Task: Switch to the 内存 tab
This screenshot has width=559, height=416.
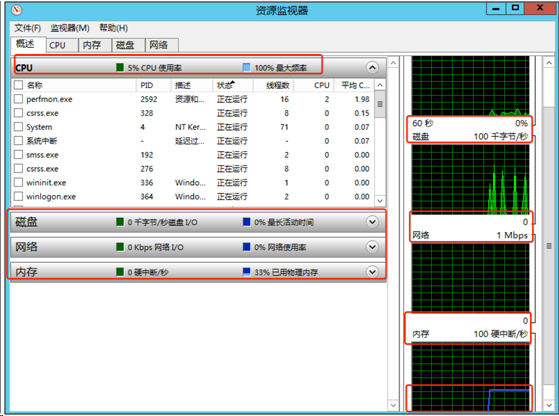Action: tap(94, 45)
